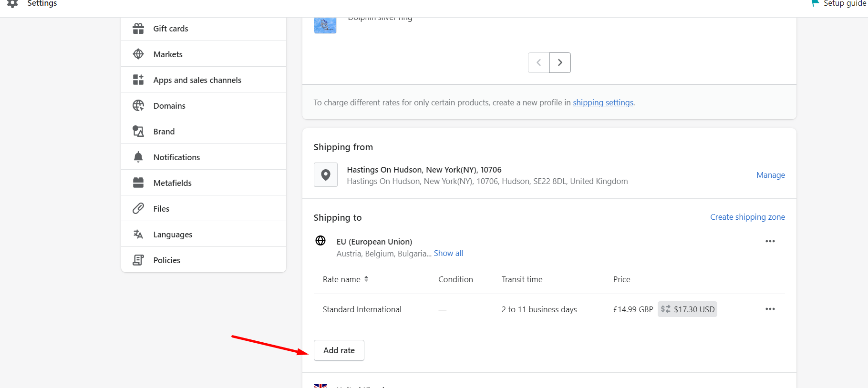Click the Markets globe icon

coord(138,54)
